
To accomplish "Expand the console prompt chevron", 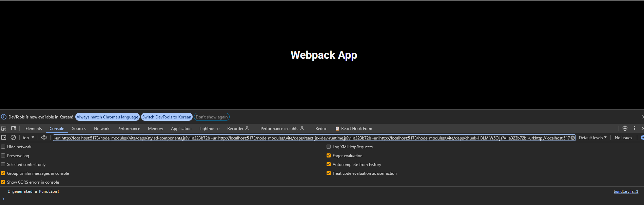I will coord(3,199).
